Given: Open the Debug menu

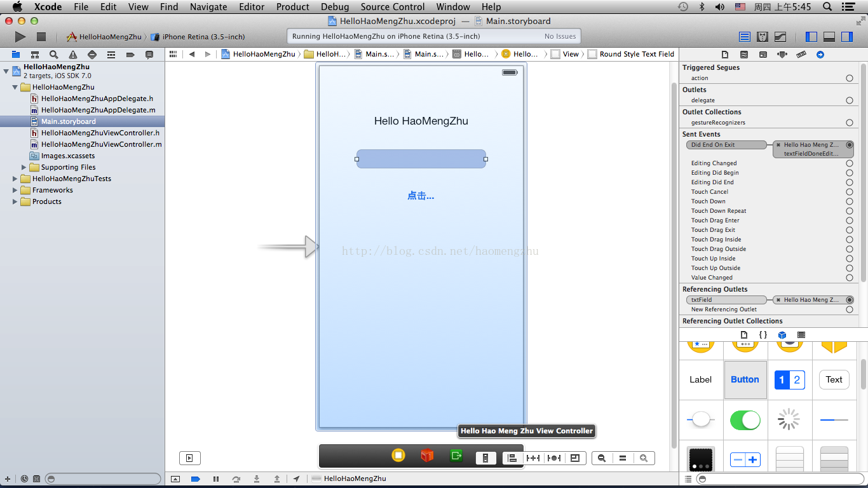Looking at the screenshot, I should [x=335, y=7].
